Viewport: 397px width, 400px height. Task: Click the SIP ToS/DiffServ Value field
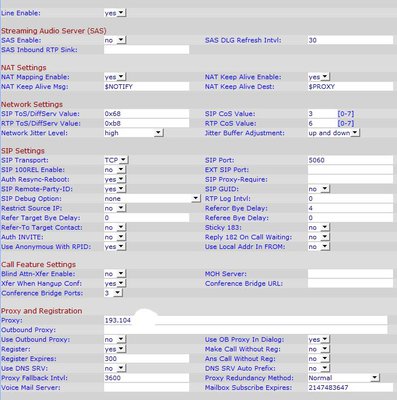146,114
